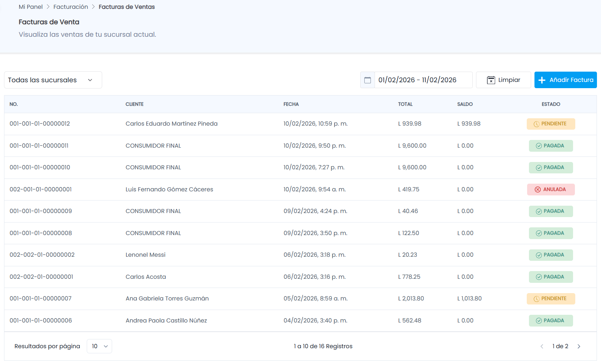Click Facturas de Ventas breadcrumb

126,7
